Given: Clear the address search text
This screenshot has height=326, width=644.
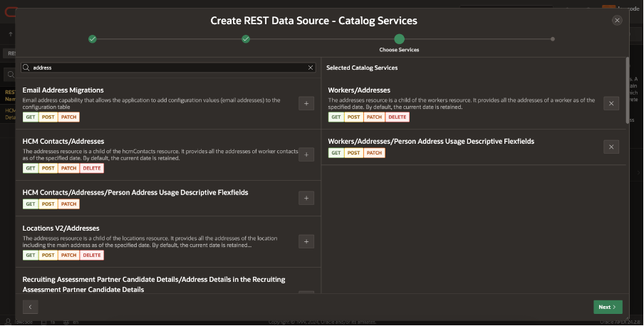Looking at the screenshot, I should [310, 68].
